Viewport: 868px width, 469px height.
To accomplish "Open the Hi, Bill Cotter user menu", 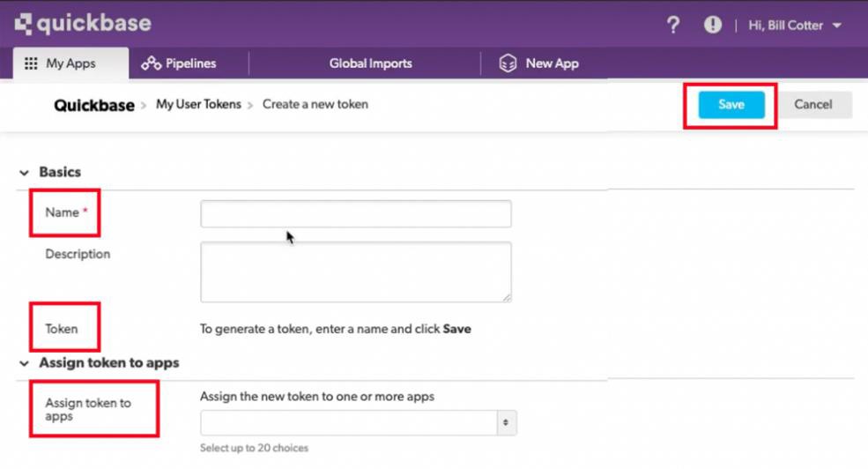I will point(794,26).
